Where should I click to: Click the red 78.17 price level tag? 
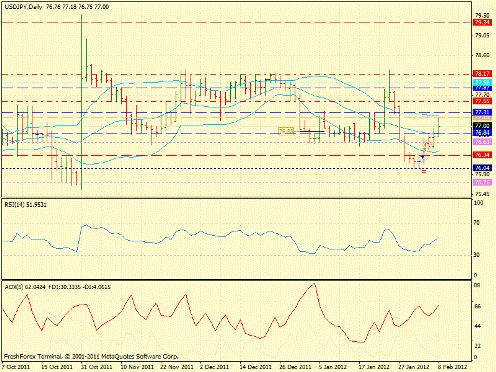pos(482,74)
